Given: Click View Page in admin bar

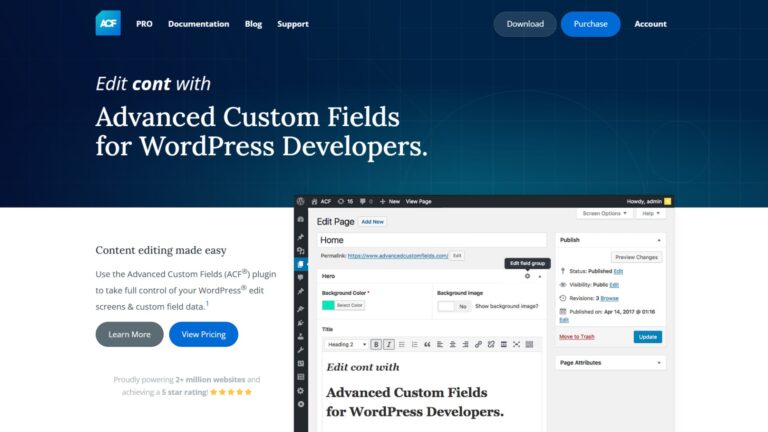Looking at the screenshot, I should point(418,201).
